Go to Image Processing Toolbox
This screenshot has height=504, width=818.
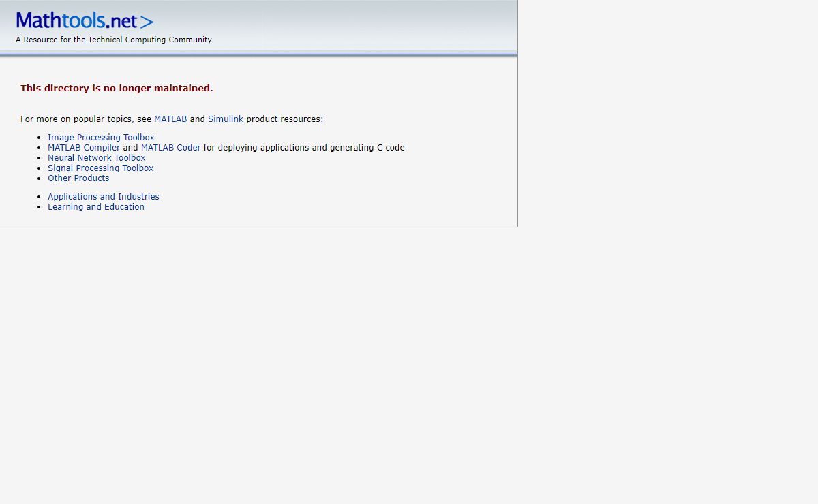(x=101, y=138)
